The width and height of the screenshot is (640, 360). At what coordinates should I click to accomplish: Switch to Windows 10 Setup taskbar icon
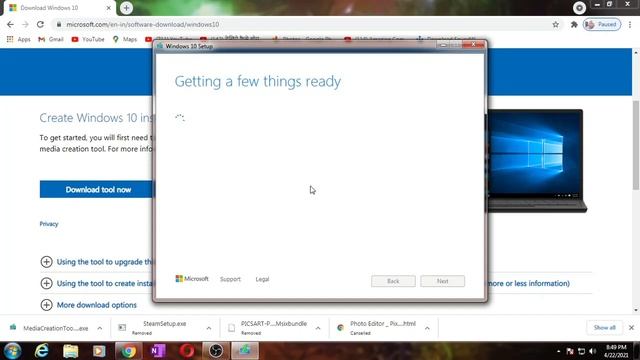[245, 351]
